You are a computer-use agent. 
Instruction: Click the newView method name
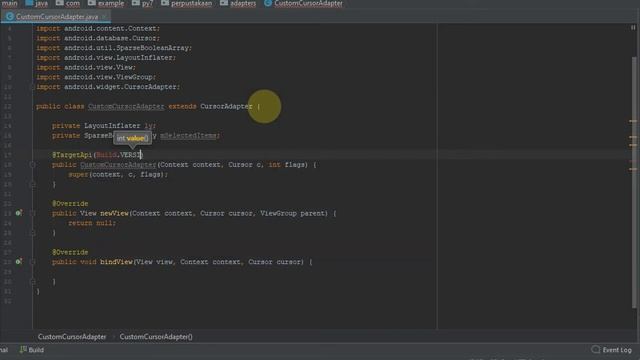tap(114, 213)
